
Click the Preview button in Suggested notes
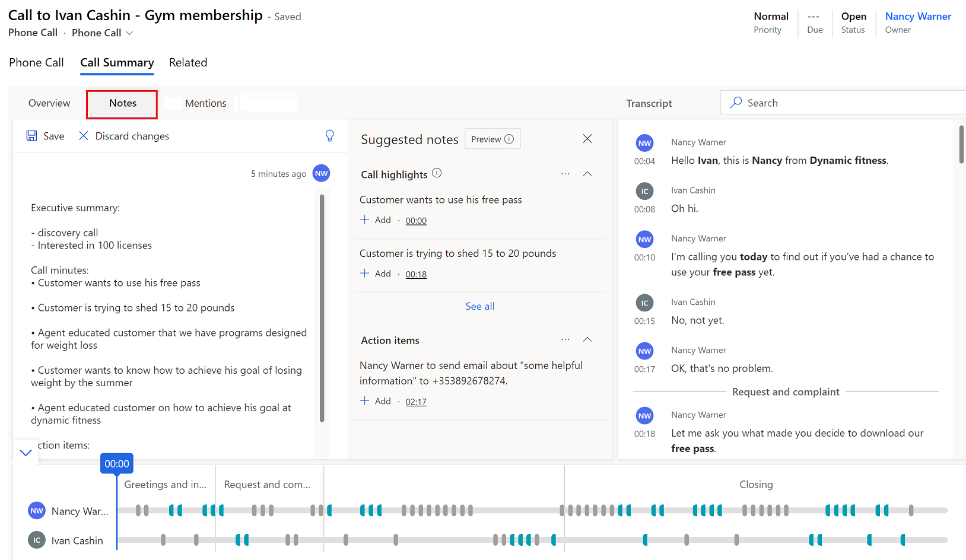tap(492, 139)
